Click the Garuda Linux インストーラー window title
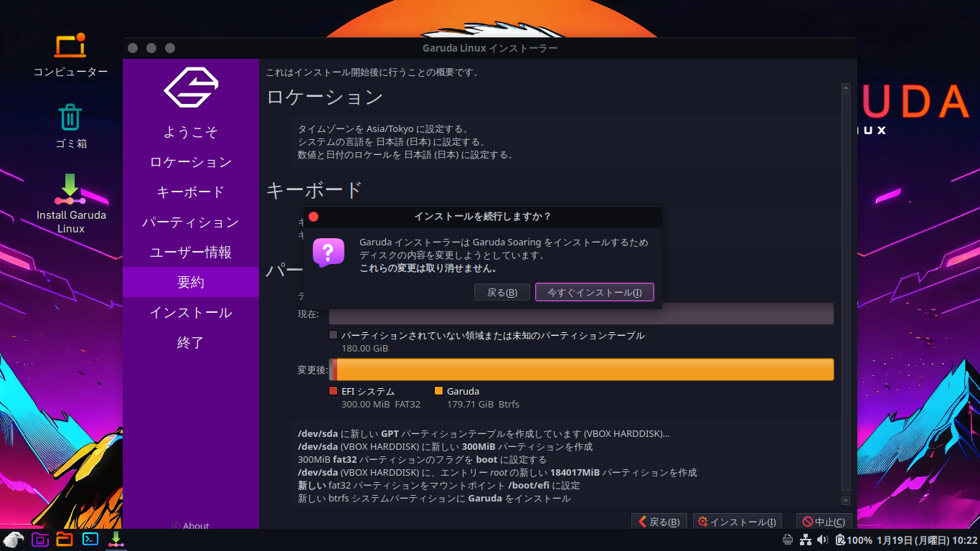 pos(490,48)
